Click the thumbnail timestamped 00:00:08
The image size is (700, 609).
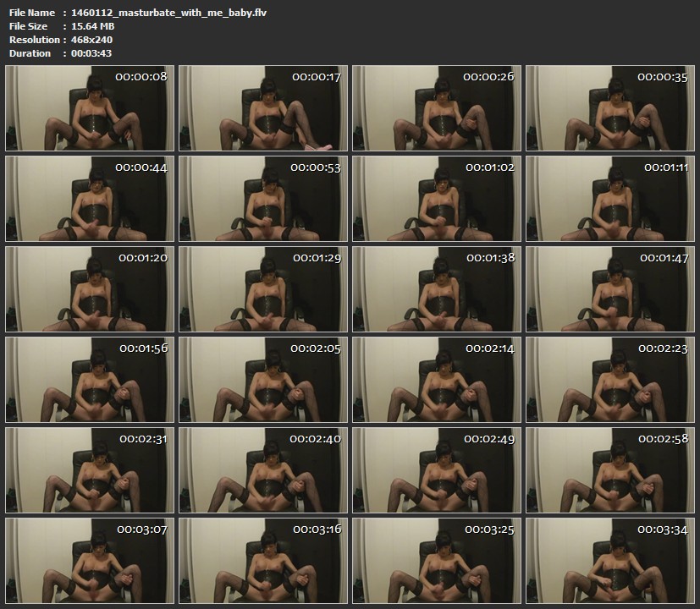pos(90,108)
